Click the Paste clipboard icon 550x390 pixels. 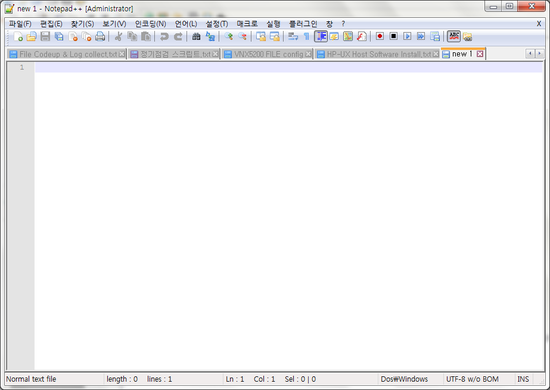(146, 36)
